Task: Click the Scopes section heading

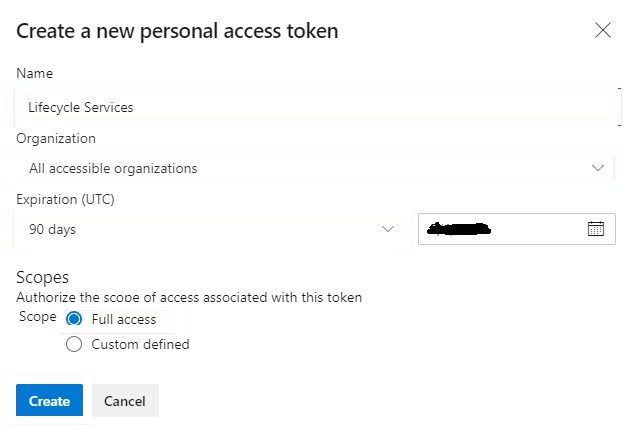Action: coord(42,277)
